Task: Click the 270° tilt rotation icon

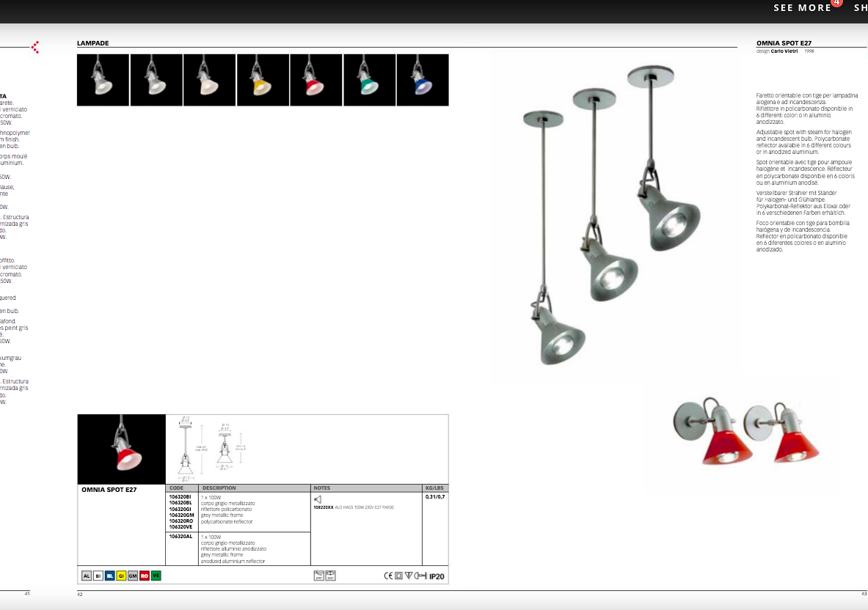Action: 318,576
